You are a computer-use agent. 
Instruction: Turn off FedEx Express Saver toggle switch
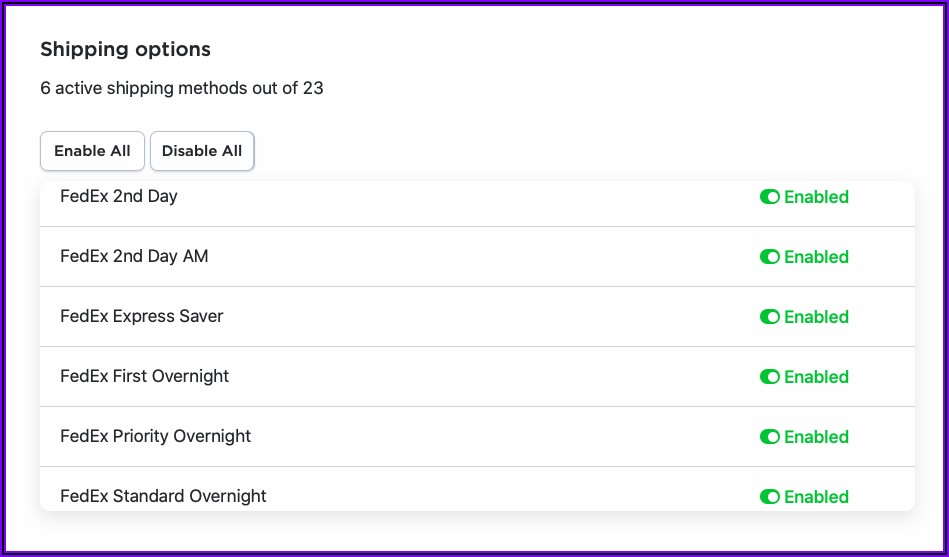[769, 317]
